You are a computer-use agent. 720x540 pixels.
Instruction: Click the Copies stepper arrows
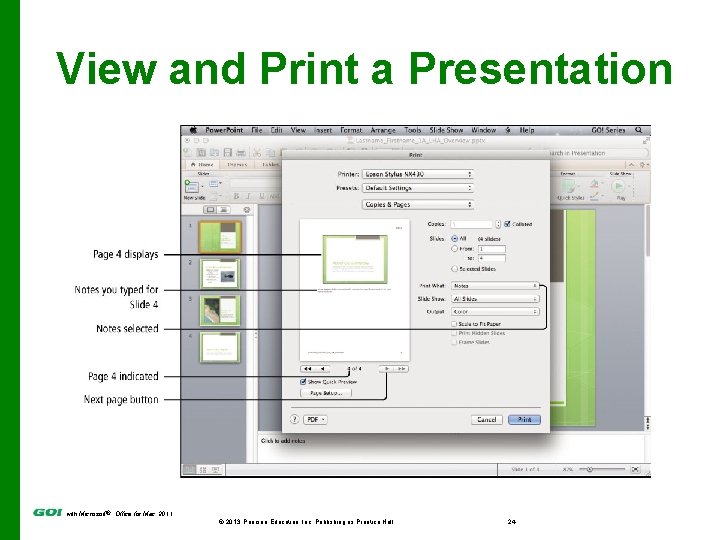498,224
